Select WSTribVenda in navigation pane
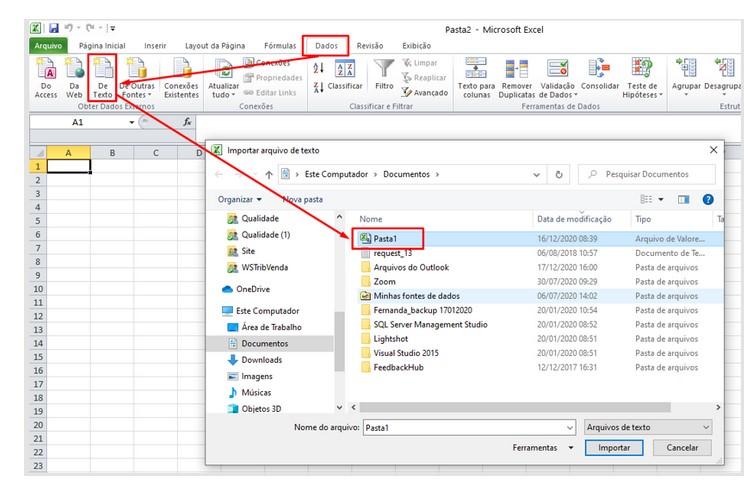Screen dimensions: 753x483 click(265, 267)
